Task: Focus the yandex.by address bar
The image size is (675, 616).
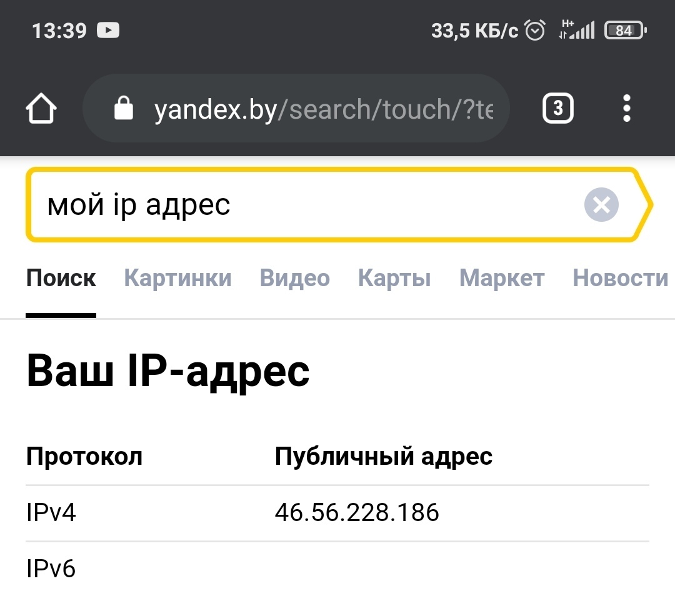Action: 322,110
